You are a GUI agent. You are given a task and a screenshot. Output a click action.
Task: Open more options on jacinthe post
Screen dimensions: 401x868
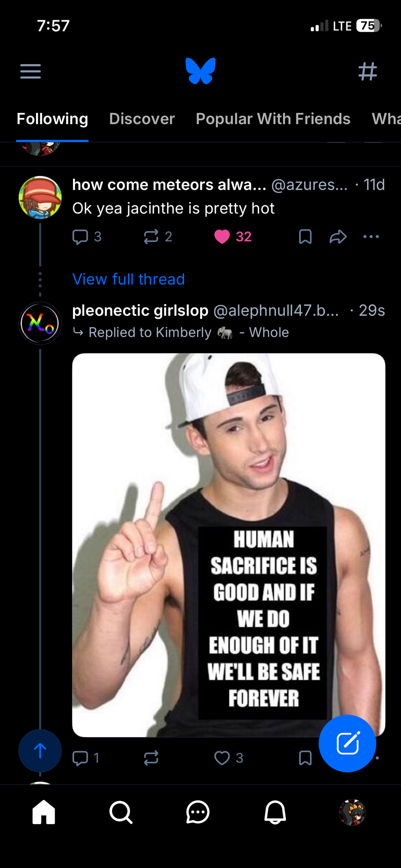371,237
